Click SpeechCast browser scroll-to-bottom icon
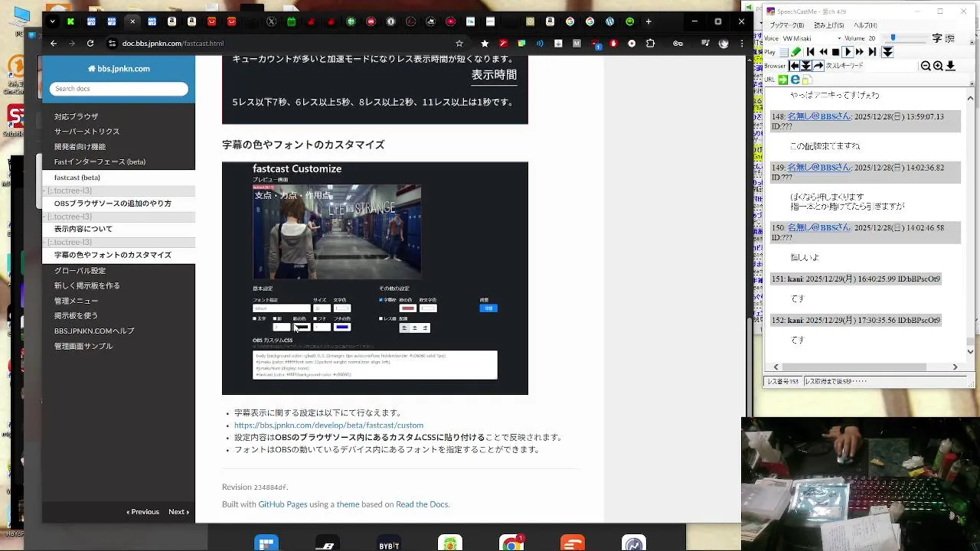 tap(806, 66)
